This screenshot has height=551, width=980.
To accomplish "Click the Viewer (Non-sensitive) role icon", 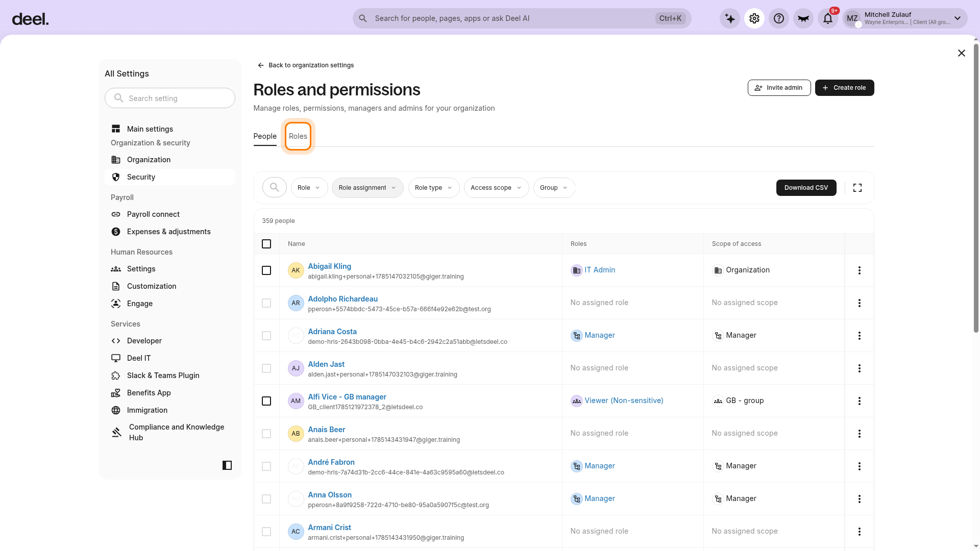I will pyautogui.click(x=576, y=401).
